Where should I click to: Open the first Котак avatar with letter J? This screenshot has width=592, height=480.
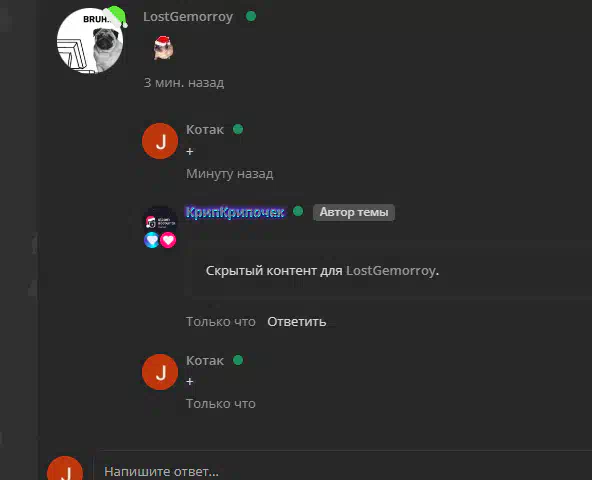tap(160, 141)
